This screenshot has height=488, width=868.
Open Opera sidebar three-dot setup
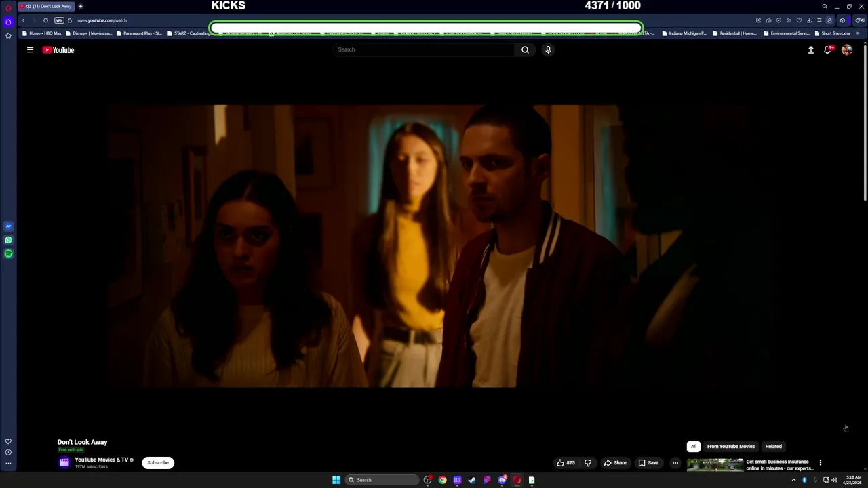(x=8, y=464)
